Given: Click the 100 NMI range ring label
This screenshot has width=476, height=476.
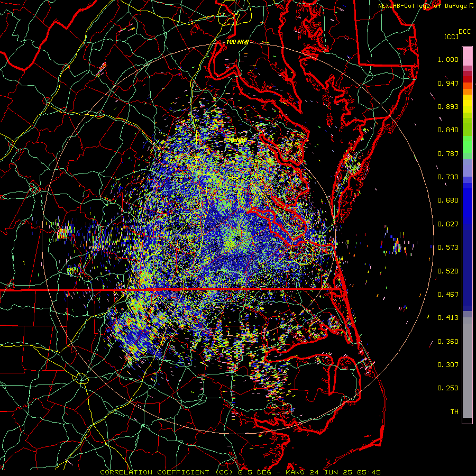Looking at the screenshot, I should coord(237,42).
